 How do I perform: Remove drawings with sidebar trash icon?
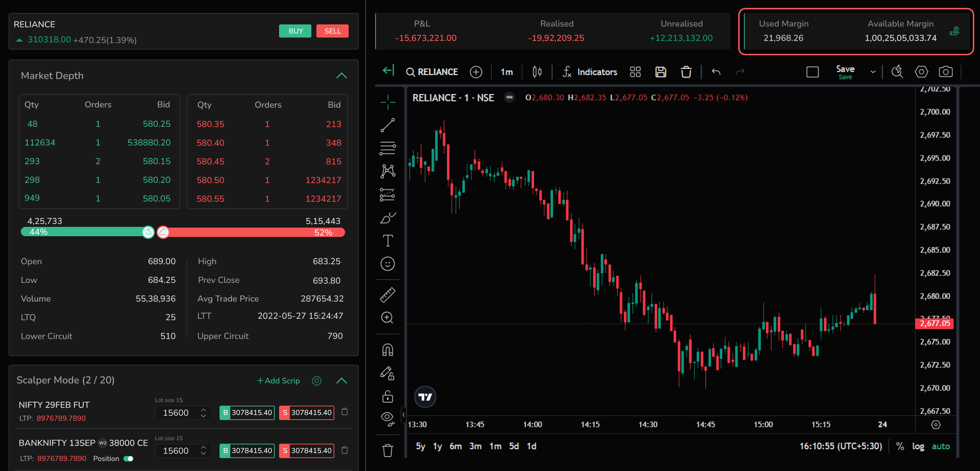point(388,451)
